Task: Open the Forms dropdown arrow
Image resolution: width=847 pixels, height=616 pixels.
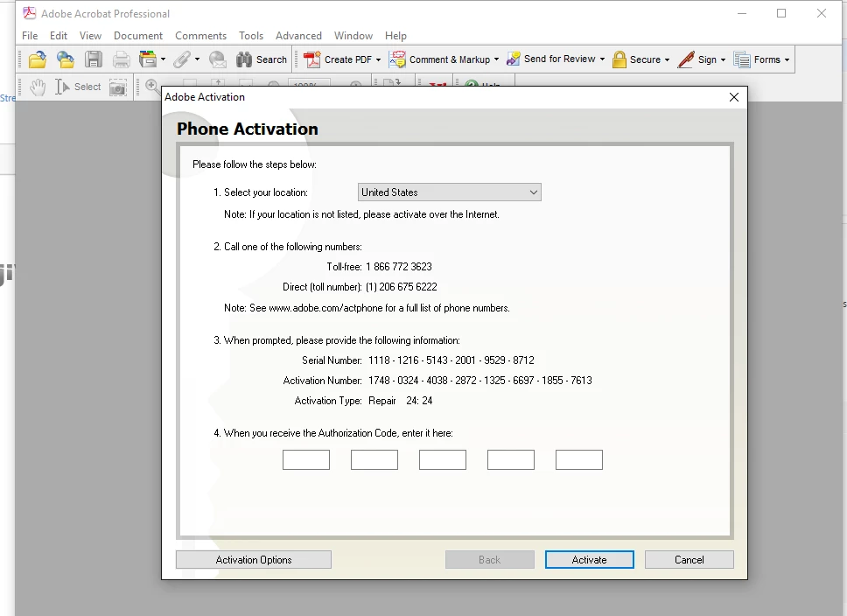Action: [x=787, y=60]
